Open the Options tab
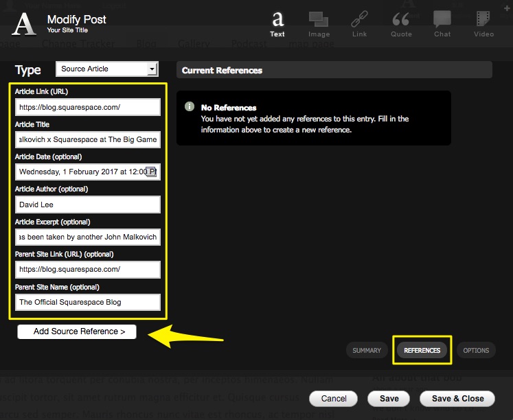513x420 pixels. [x=476, y=351]
